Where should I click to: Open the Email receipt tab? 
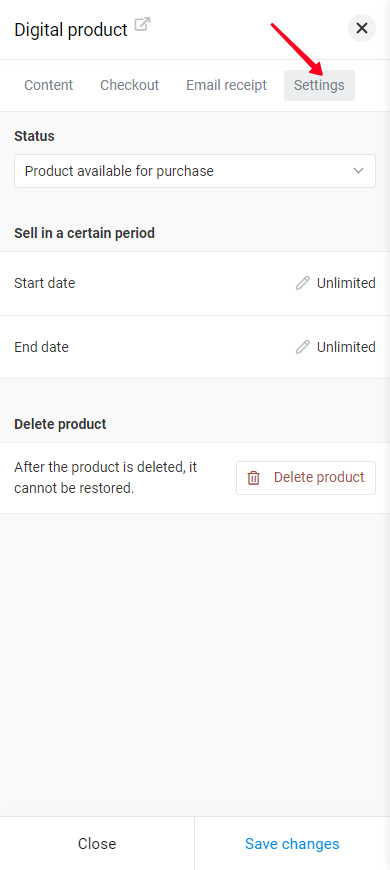click(226, 85)
